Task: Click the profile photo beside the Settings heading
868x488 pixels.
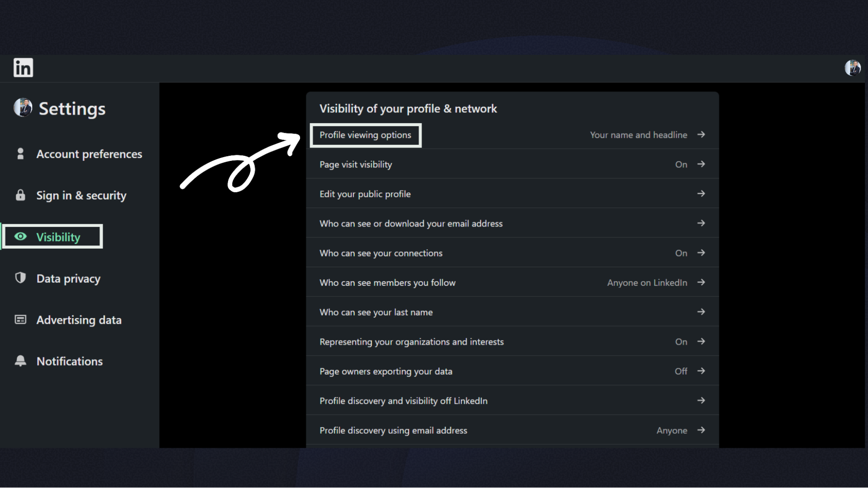Action: point(22,108)
